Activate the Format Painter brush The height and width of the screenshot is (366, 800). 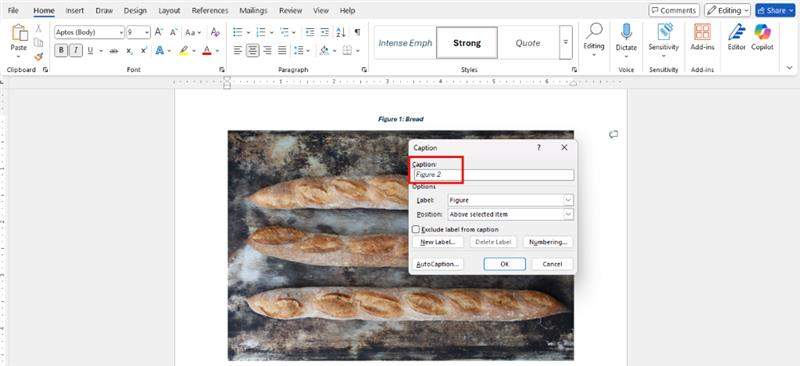coord(38,56)
